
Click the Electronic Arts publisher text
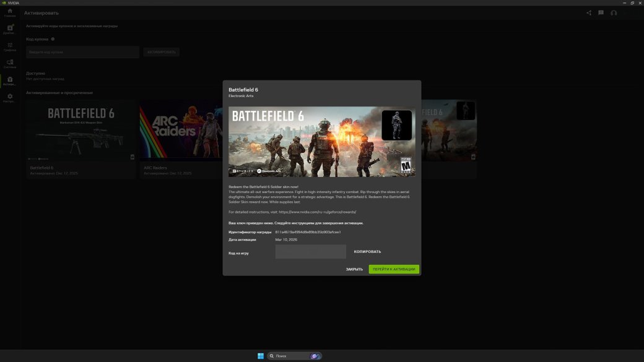pyautogui.click(x=241, y=96)
